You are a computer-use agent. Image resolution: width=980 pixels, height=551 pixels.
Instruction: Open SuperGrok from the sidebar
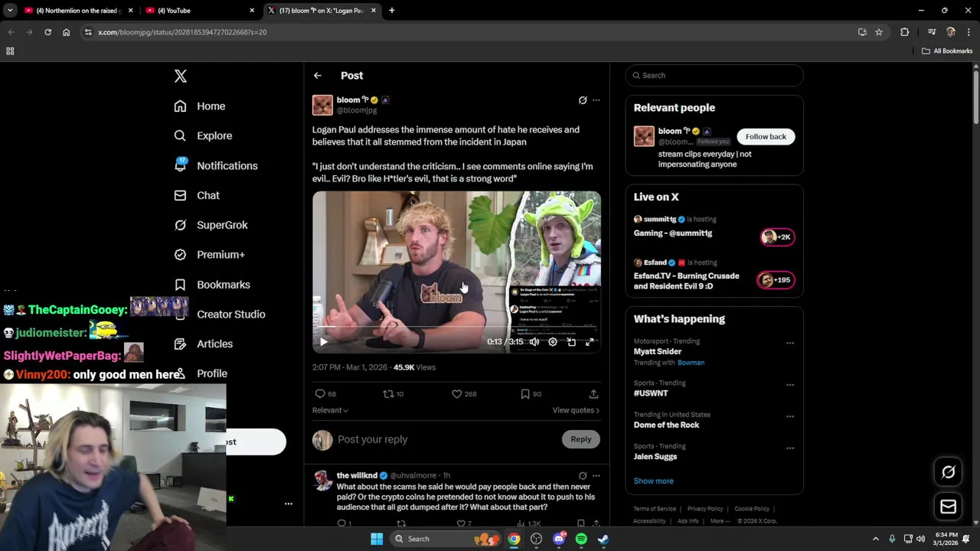click(x=211, y=225)
